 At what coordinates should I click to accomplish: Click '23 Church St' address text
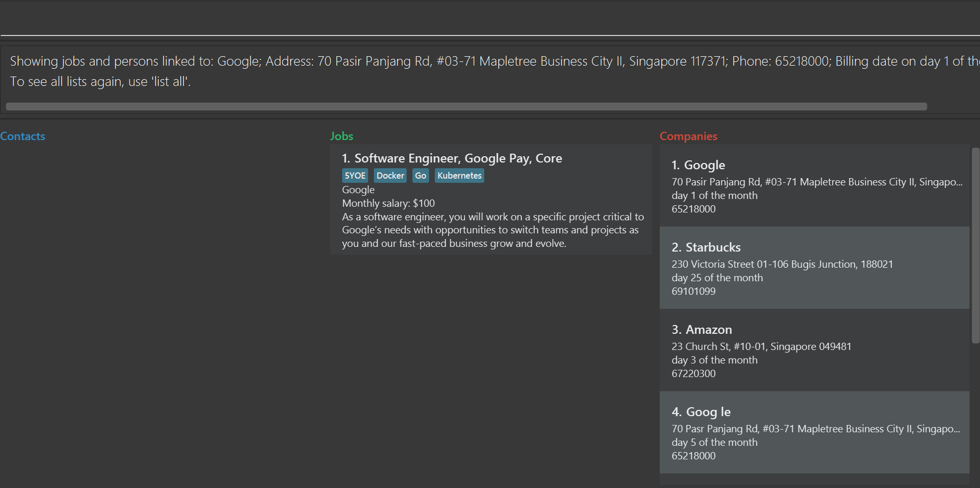pyautogui.click(x=761, y=346)
